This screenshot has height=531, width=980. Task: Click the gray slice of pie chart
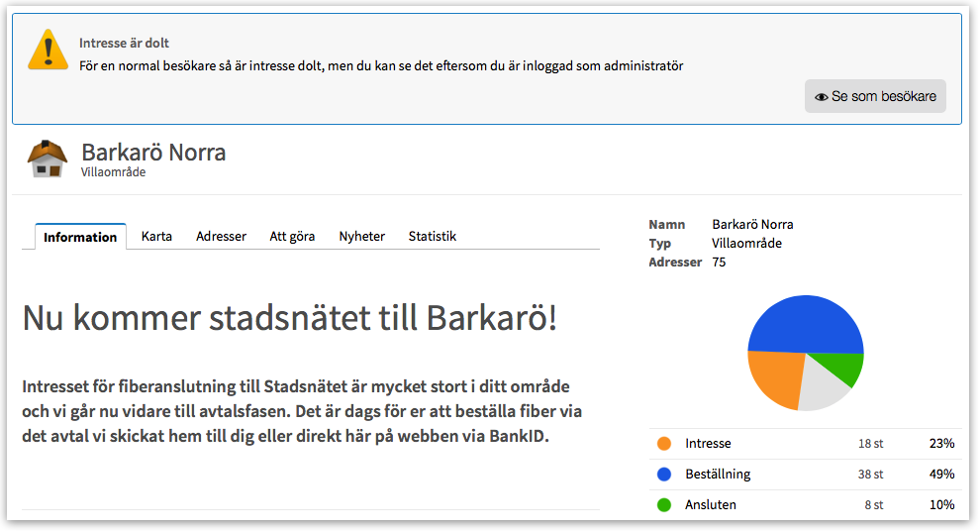coord(823,388)
